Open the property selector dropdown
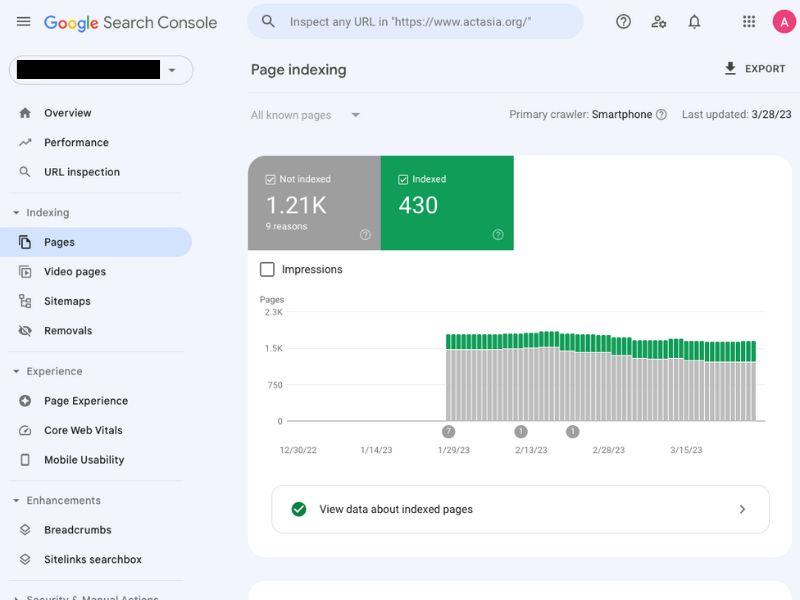Viewport: 800px width, 600px height. point(101,70)
